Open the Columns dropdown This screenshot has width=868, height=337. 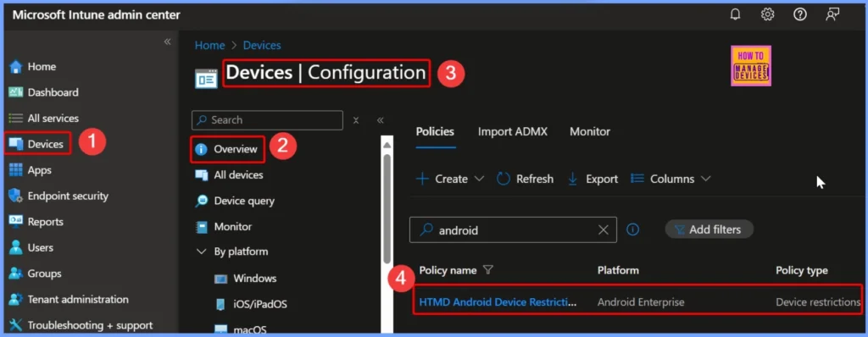click(x=670, y=179)
